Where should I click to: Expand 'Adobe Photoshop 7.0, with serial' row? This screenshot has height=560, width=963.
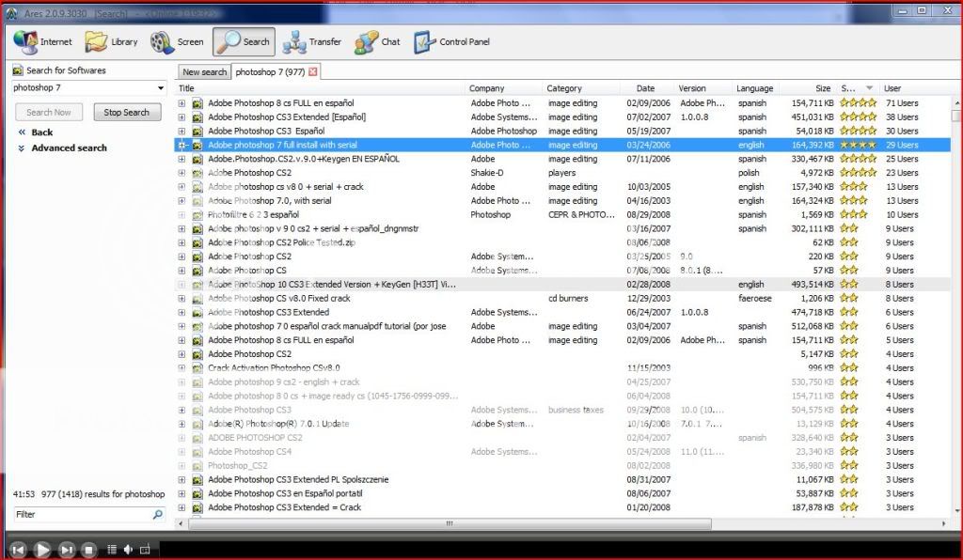coord(182,200)
